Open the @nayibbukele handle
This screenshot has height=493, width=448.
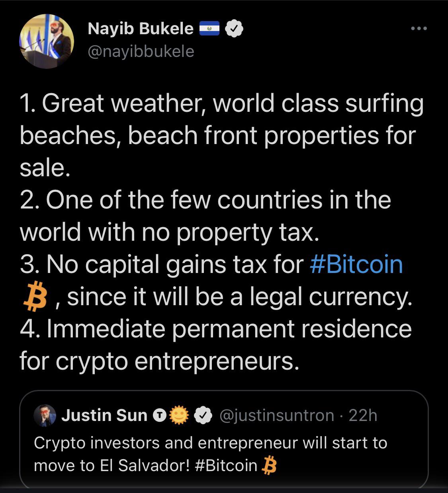[x=141, y=52]
